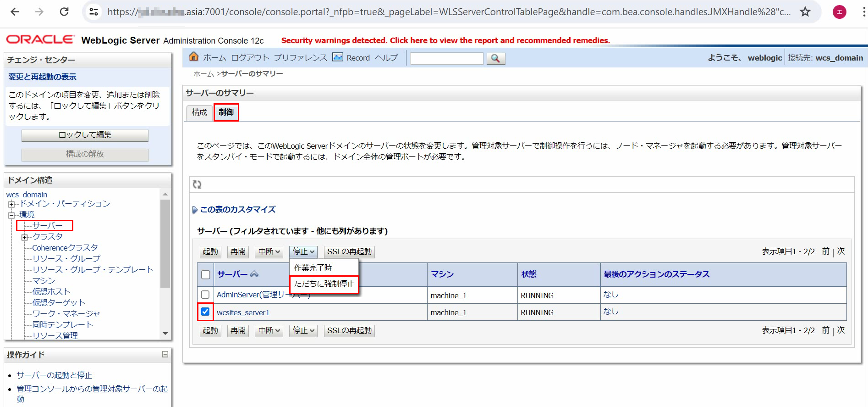
Task: Open ヘルプ in the toolbar
Action: pos(386,58)
